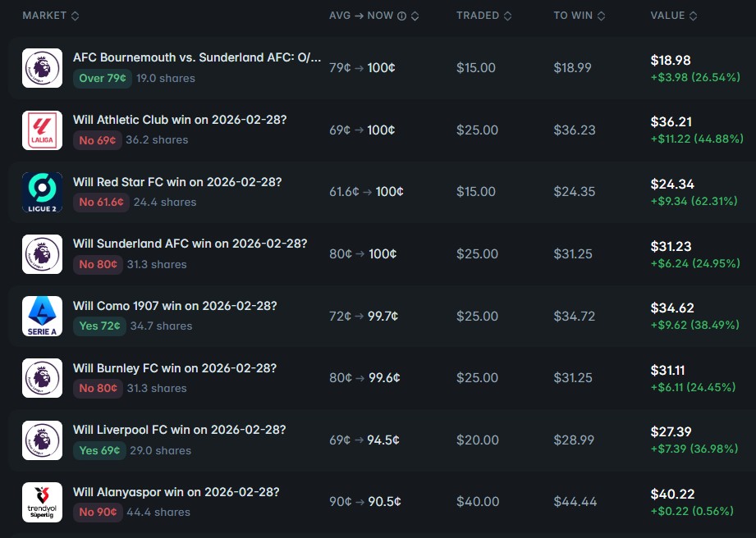756x538 pixels.
Task: Click the Ligue 2 logo beside Red Star market
Action: point(42,192)
